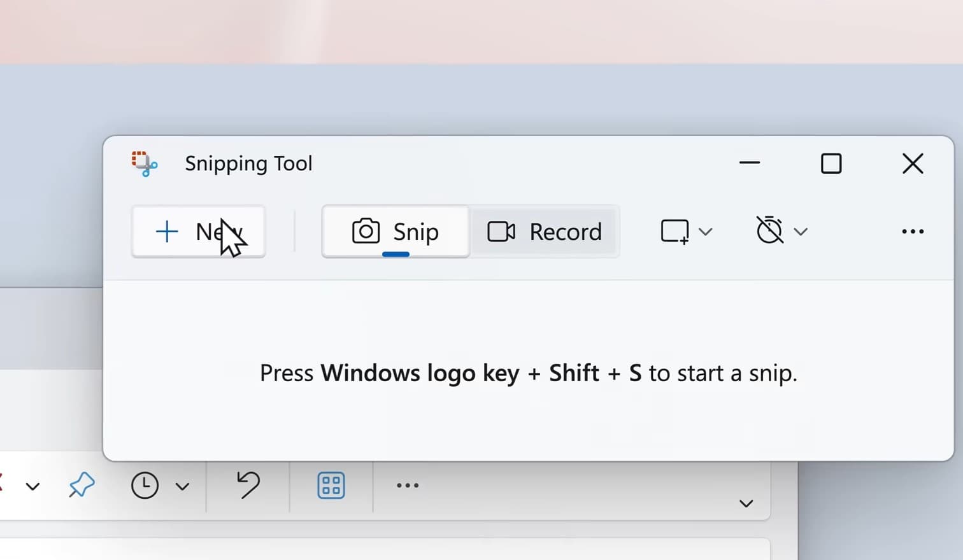963x560 pixels.
Task: Click the undo arrow icon
Action: point(248,485)
